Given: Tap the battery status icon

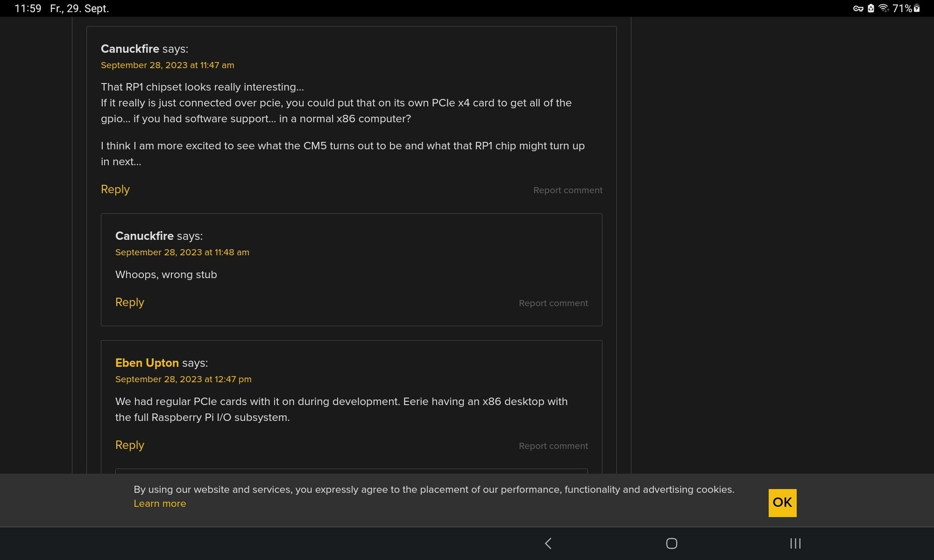Looking at the screenshot, I should point(916,8).
